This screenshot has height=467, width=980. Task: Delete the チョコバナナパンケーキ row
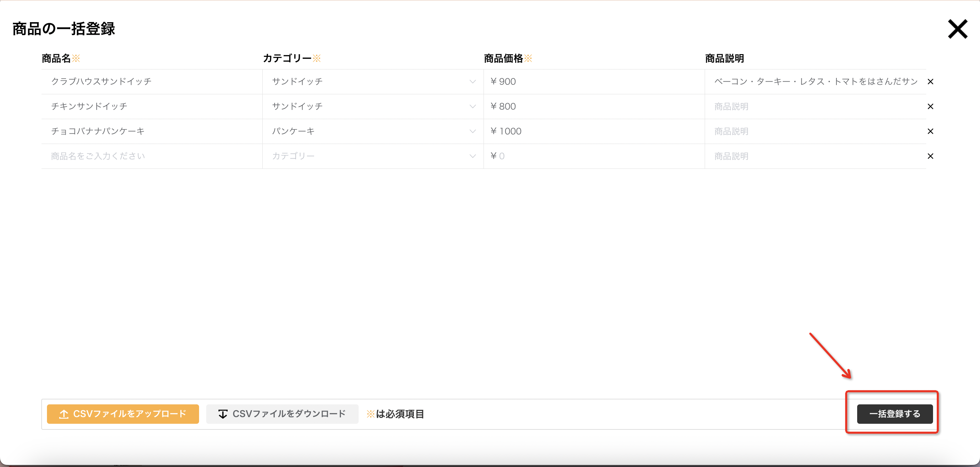[930, 131]
